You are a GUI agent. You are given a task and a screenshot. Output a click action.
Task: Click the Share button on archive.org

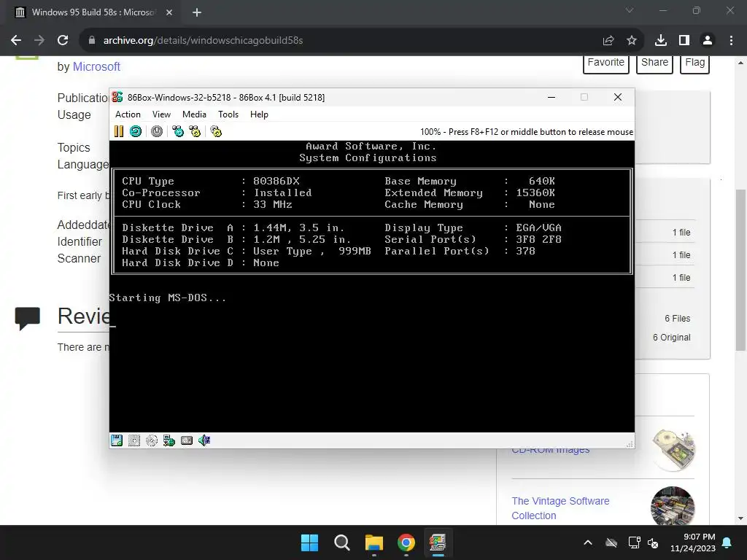point(654,63)
